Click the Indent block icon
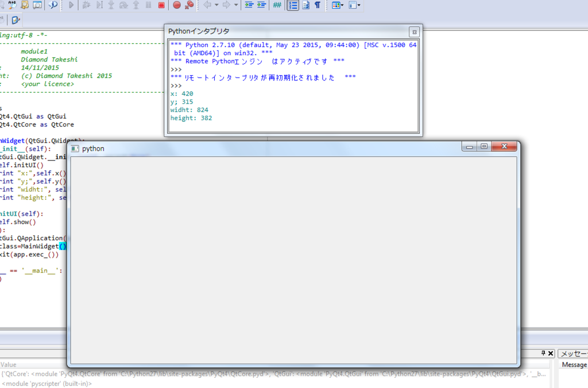588x388 pixels. click(261, 5)
